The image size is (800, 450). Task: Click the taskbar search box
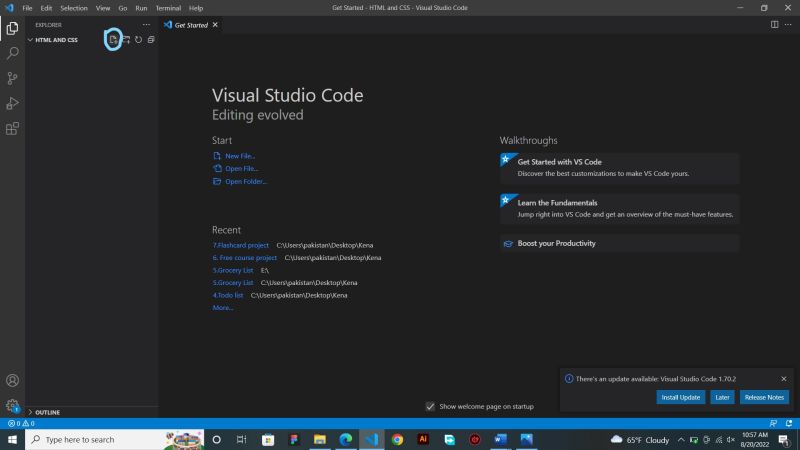tap(114, 439)
